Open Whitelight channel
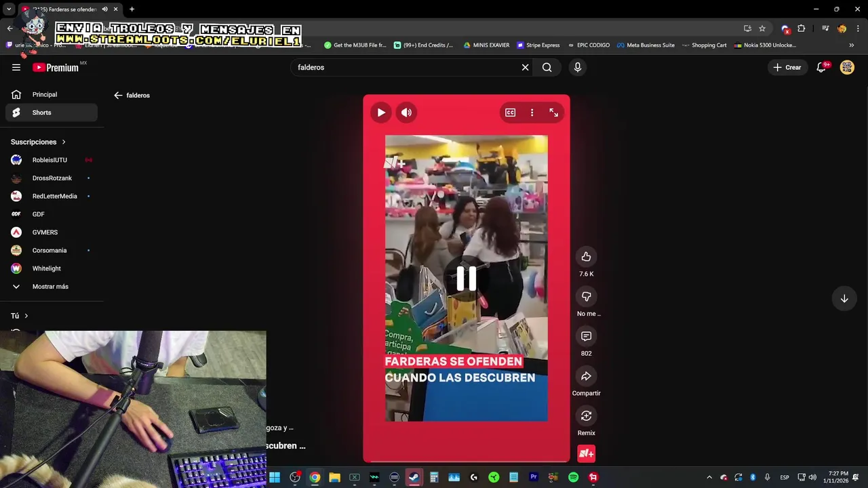 click(52, 268)
